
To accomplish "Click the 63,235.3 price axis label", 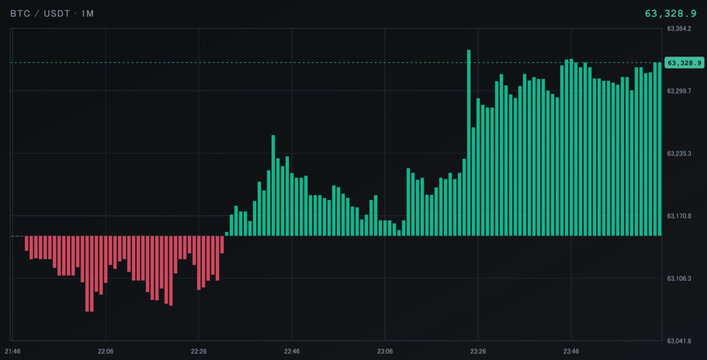I will [679, 154].
